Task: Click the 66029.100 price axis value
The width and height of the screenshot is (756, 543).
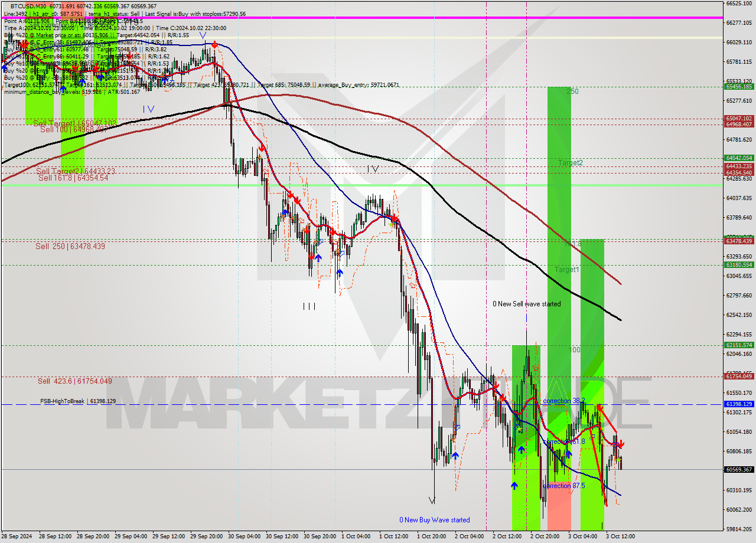Action: (x=739, y=42)
